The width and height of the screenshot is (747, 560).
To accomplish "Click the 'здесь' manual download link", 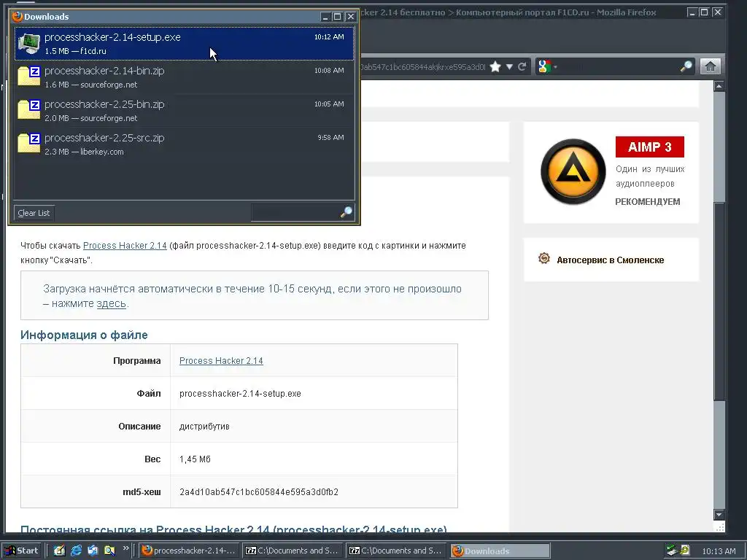I will click(112, 303).
